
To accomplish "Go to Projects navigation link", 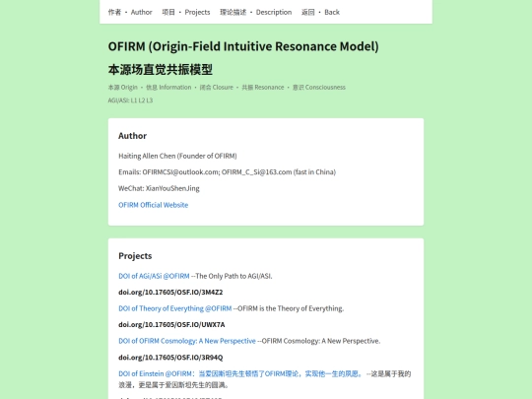I will click(x=186, y=12).
